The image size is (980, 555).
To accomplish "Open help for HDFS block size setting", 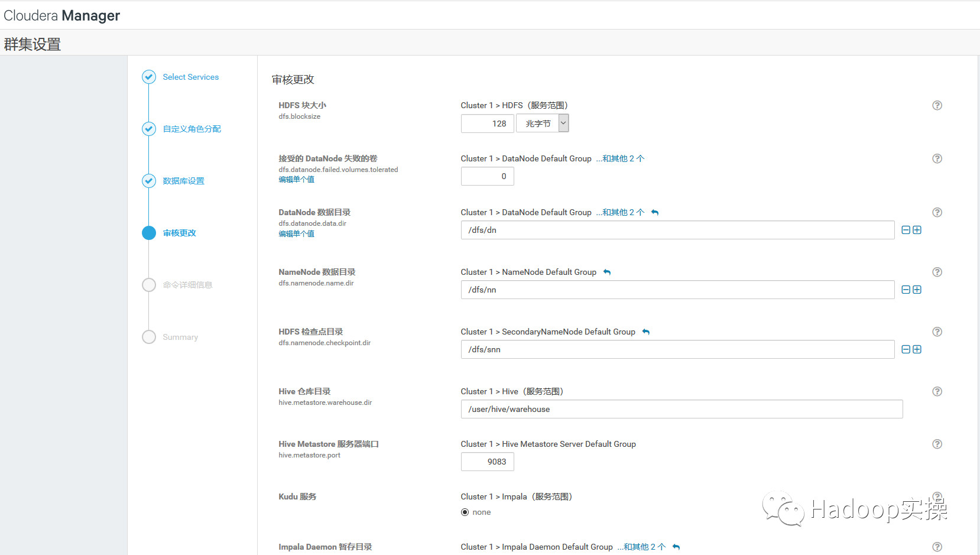I will coord(937,105).
